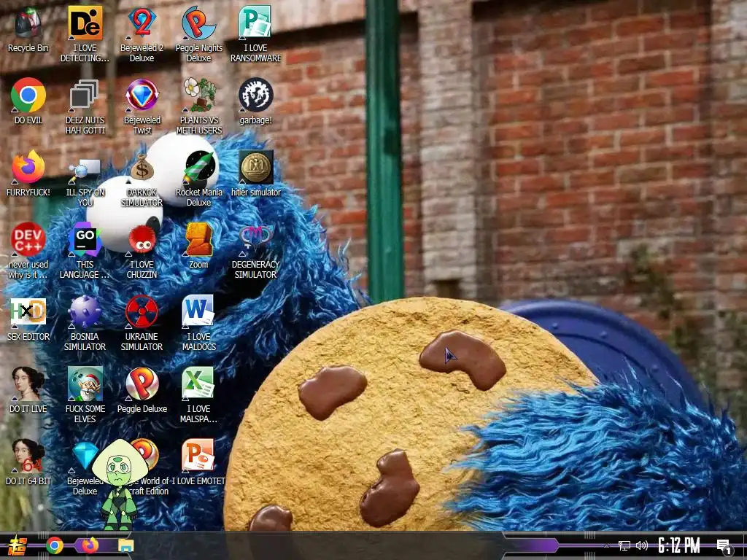Select the Peggle World of Warcraft Edition icon
Viewport: 747px width, 560px height.
[x=147, y=454]
